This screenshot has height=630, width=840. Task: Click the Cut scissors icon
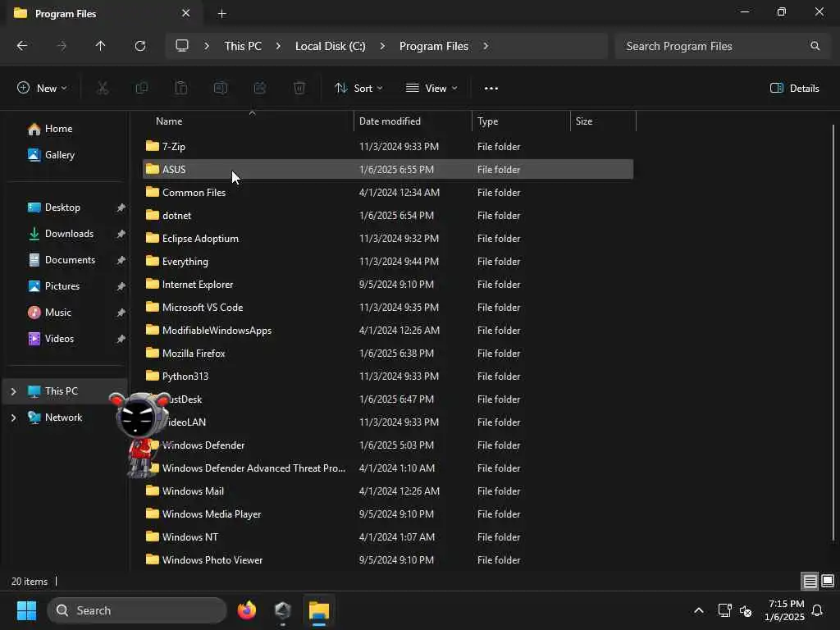[x=103, y=88]
